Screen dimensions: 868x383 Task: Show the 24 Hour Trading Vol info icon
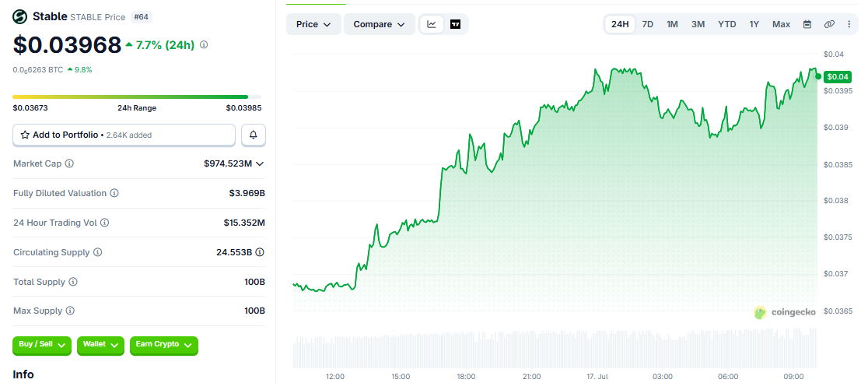(x=105, y=223)
